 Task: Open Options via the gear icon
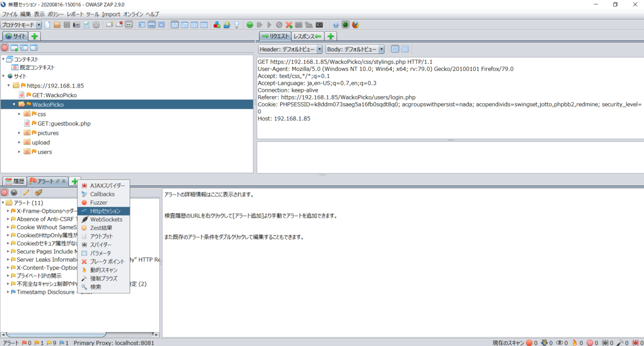96,25
